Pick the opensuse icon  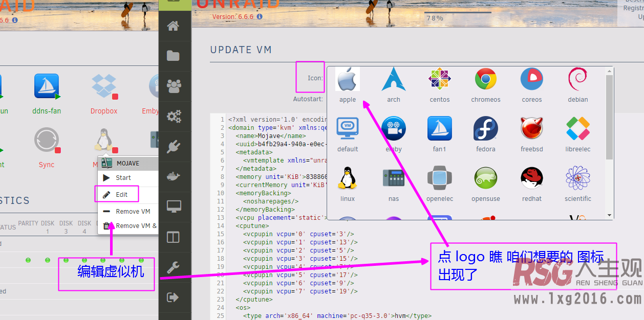click(x=486, y=178)
